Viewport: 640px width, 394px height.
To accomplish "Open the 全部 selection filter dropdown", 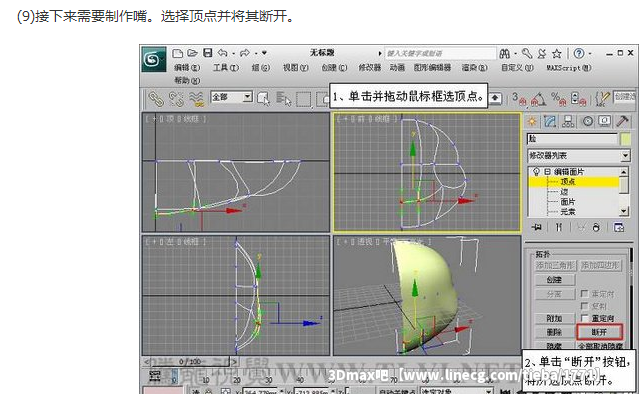I will (247, 97).
